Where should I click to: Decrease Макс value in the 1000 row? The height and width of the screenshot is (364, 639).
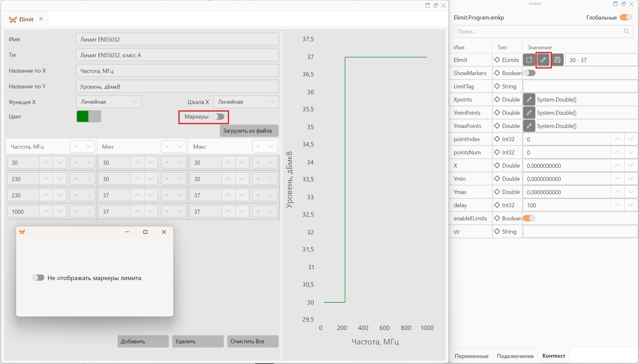[x=242, y=211]
